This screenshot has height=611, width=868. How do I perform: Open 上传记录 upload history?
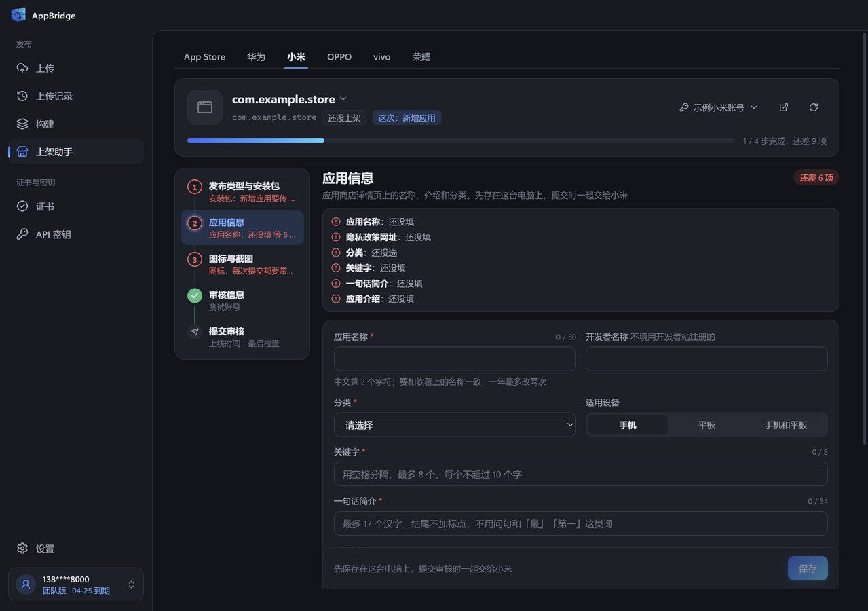pyautogui.click(x=76, y=96)
